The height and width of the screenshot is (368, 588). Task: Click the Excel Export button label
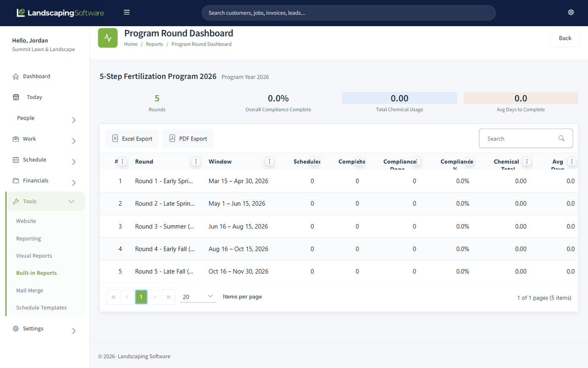coord(137,138)
